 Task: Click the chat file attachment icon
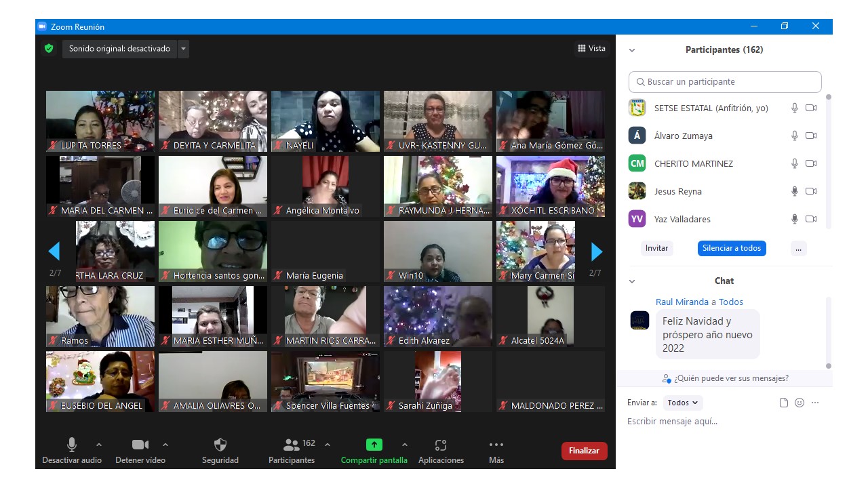(x=784, y=403)
